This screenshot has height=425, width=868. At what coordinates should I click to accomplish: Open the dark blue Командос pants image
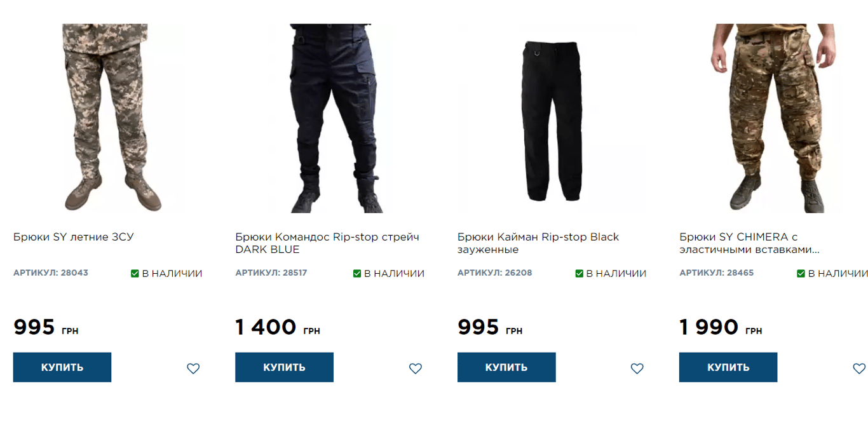pos(333,118)
